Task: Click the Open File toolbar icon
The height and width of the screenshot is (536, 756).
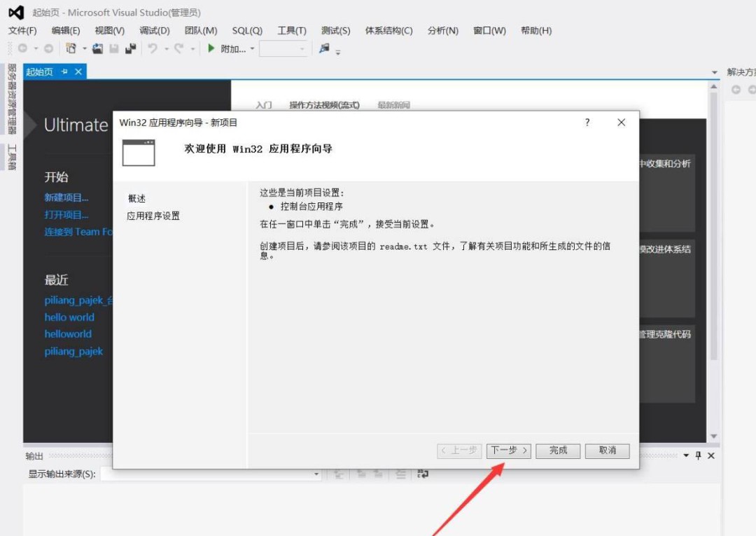Action: 98,48
